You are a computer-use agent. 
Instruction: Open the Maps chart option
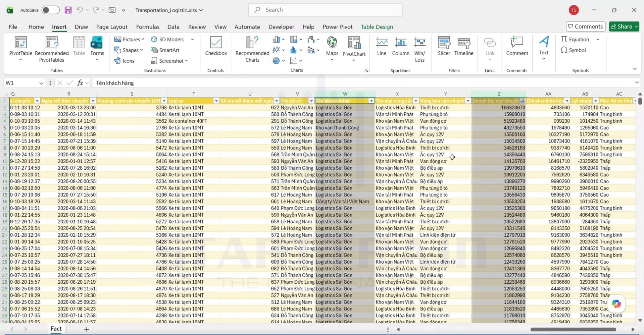pos(332,49)
